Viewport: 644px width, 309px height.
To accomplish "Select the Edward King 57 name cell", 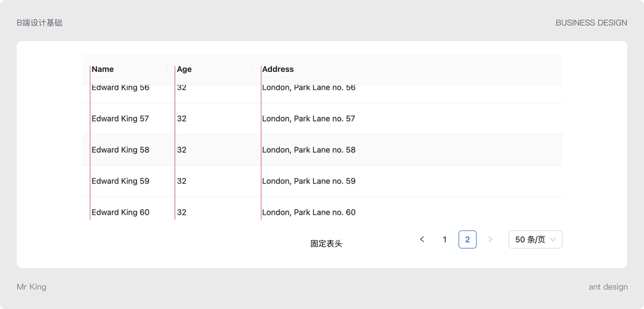I will [121, 118].
